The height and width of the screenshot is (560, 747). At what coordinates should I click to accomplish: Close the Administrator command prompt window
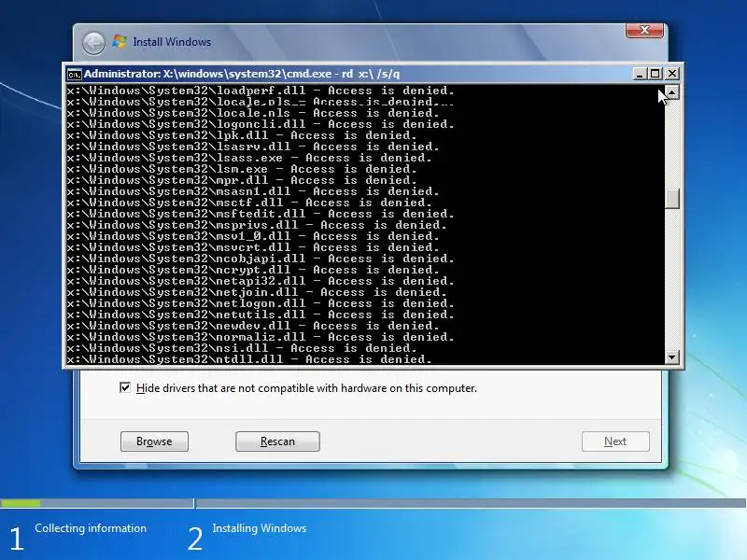(x=671, y=74)
